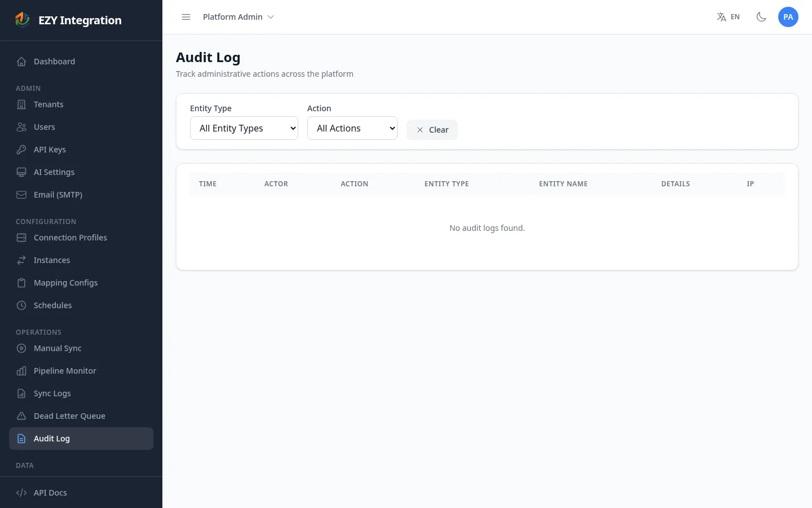Go to Schedules
Image resolution: width=812 pixels, height=508 pixels.
(x=81, y=305)
